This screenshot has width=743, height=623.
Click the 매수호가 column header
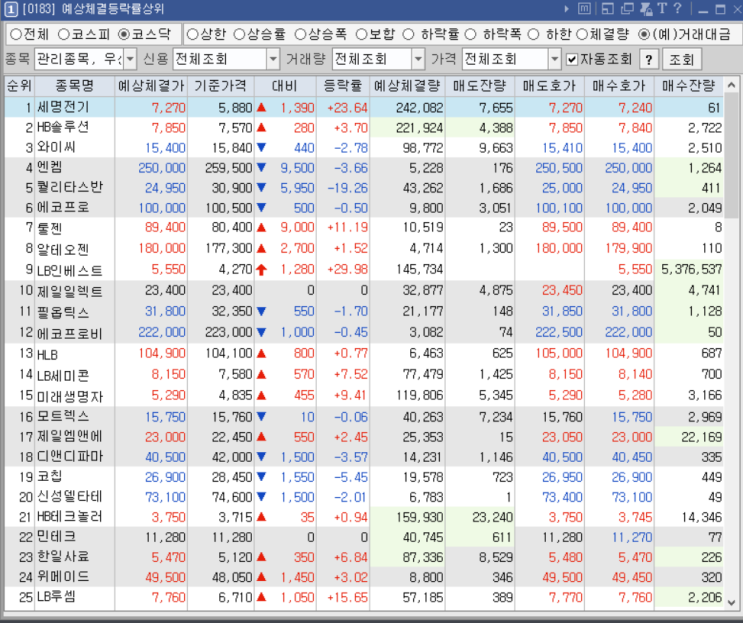[619, 86]
